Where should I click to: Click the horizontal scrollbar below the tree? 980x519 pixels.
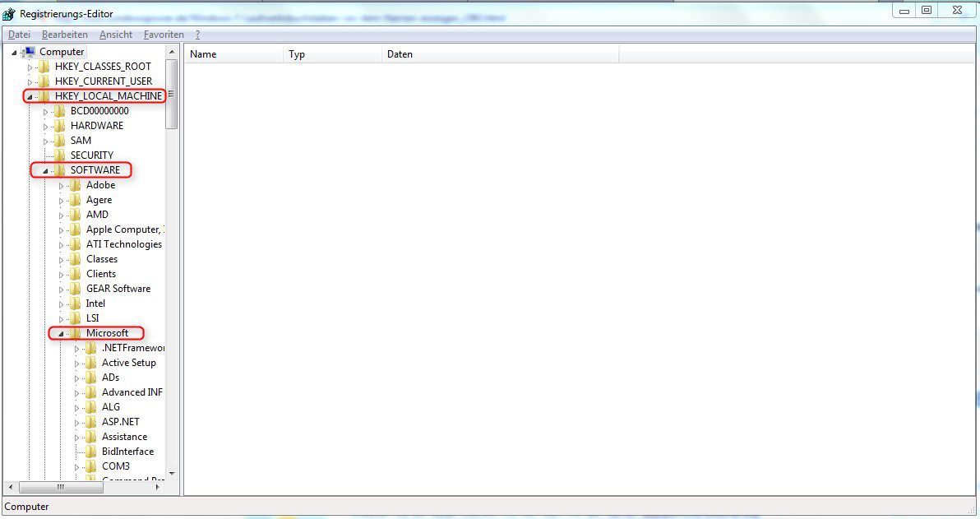[x=62, y=487]
